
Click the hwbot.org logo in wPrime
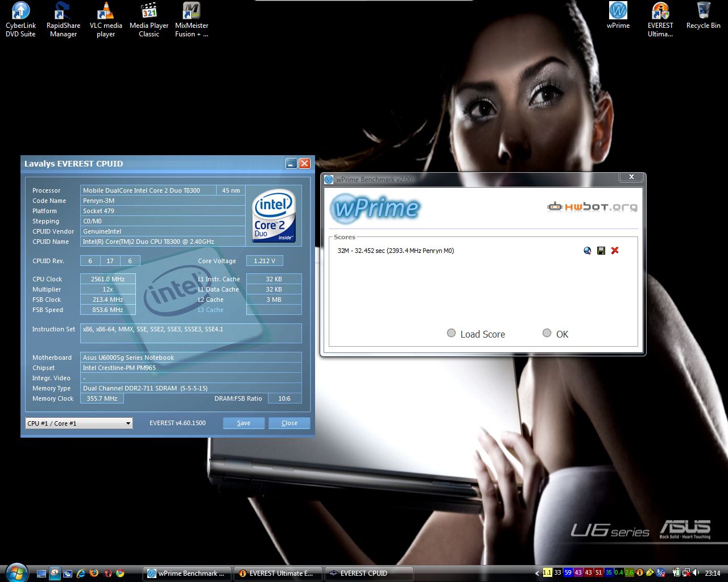pos(592,207)
